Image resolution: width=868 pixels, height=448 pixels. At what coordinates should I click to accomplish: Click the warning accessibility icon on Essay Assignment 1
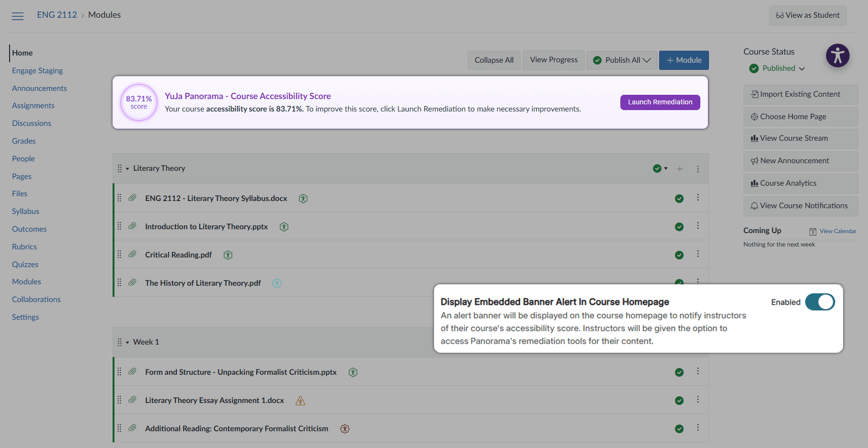pos(300,401)
